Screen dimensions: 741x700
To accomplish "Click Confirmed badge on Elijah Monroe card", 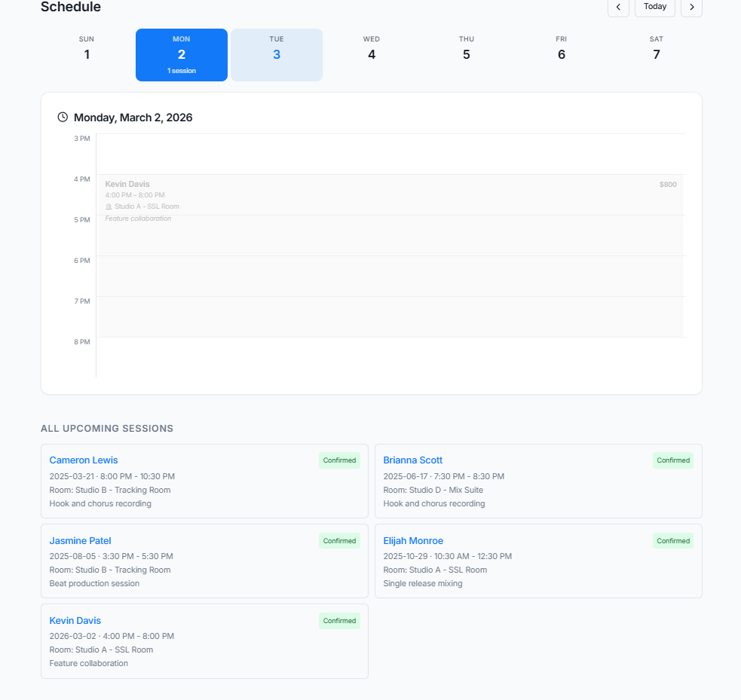I will (673, 541).
